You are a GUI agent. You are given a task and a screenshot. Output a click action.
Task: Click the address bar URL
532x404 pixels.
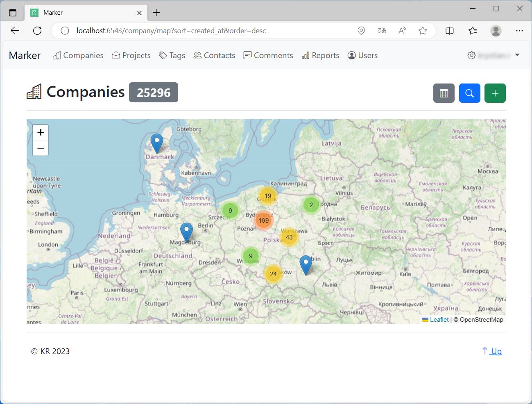tap(171, 31)
